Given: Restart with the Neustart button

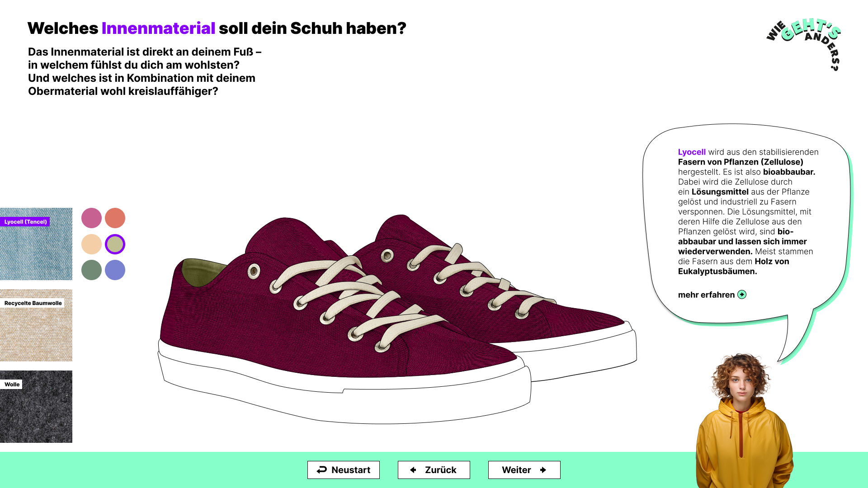Looking at the screenshot, I should (x=344, y=470).
